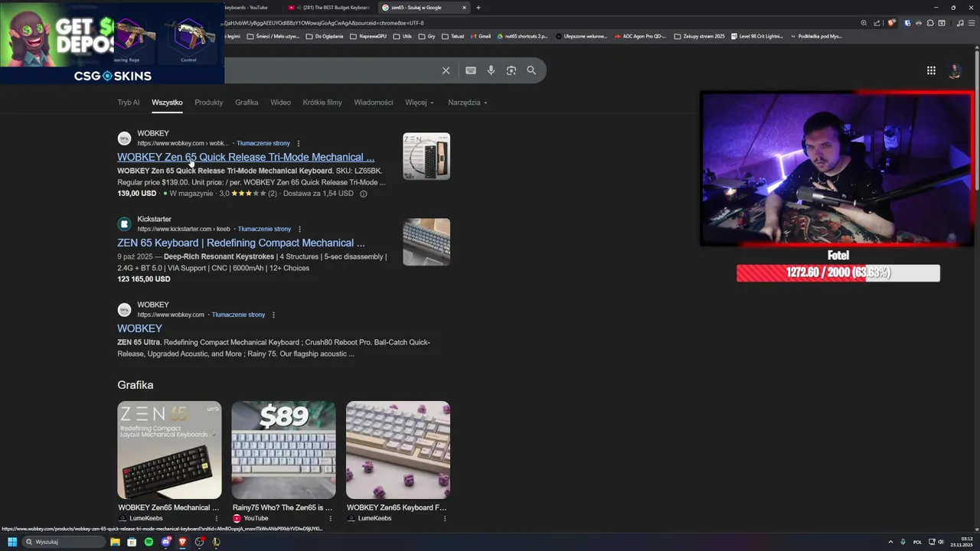Screen dimensions: 980x551
Task: Open more options for third WOBKEY result
Action: point(273,315)
